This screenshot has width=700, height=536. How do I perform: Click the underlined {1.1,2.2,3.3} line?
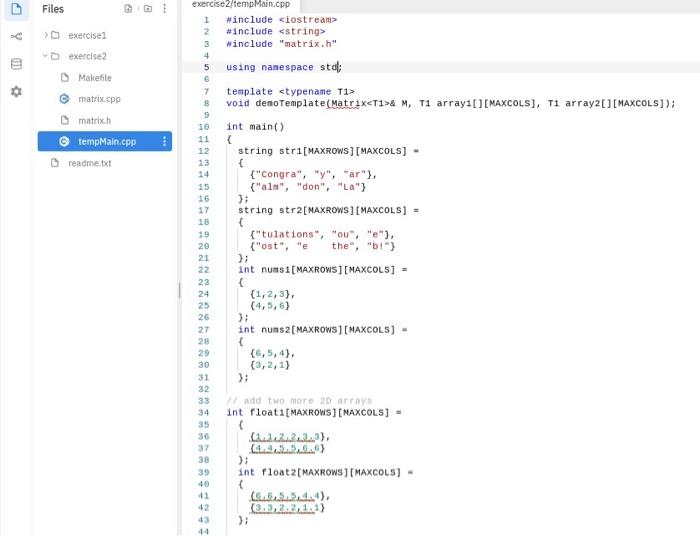(290, 436)
